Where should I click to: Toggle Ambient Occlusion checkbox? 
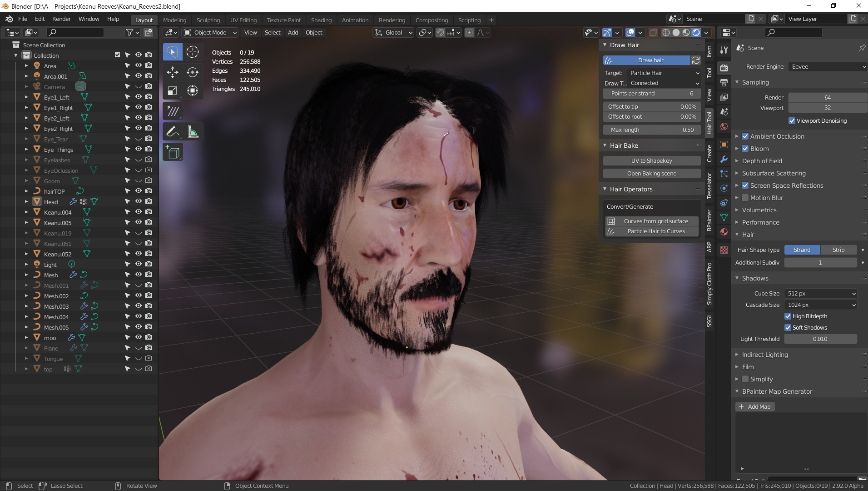745,136
